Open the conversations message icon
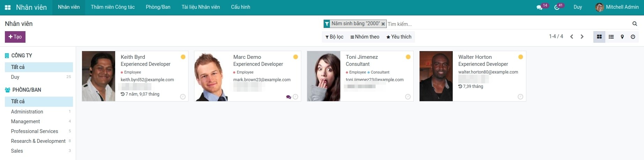Screen dimensions: 644x160 click(539, 7)
